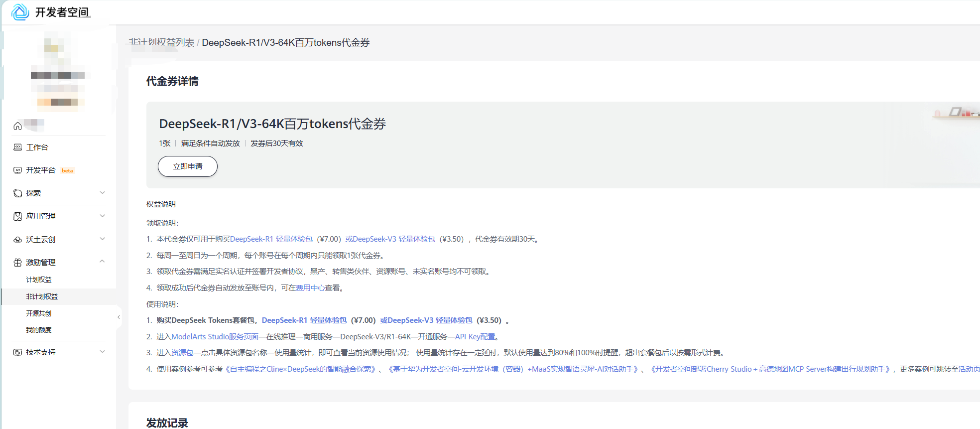The width and height of the screenshot is (980, 429).
Task: Click the 沃土云创 cloud icon
Action: pyautogui.click(x=17, y=240)
